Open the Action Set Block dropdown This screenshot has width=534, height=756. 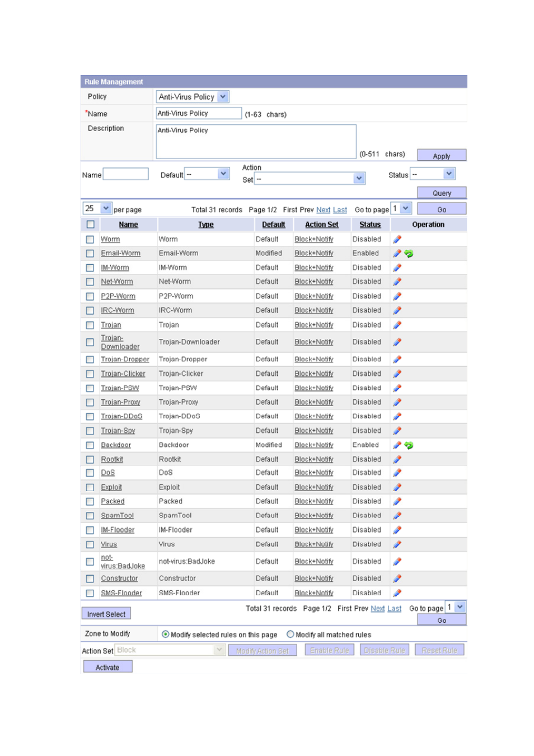click(170, 650)
